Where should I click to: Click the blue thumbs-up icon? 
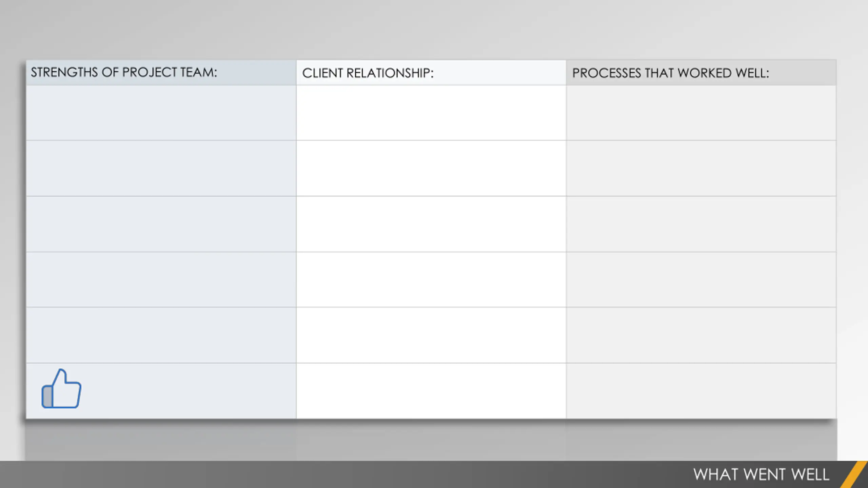(61, 389)
